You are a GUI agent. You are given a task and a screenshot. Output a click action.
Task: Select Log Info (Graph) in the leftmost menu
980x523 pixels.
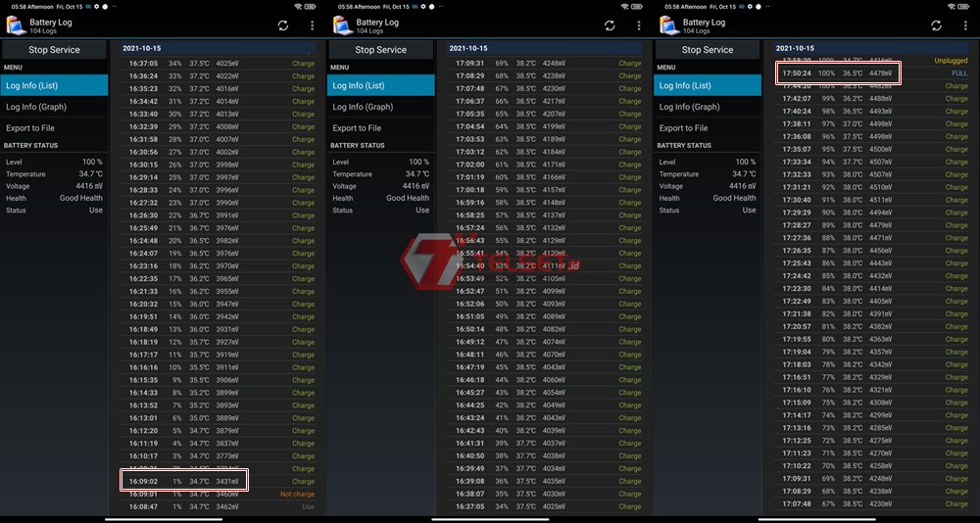click(54, 107)
